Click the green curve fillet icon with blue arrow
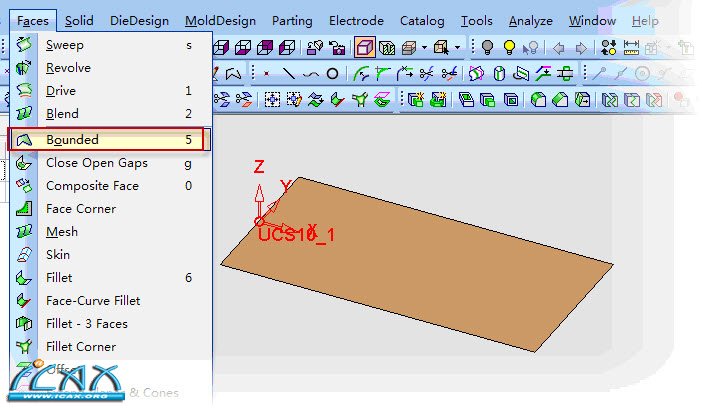702x408 pixels. [x=360, y=73]
